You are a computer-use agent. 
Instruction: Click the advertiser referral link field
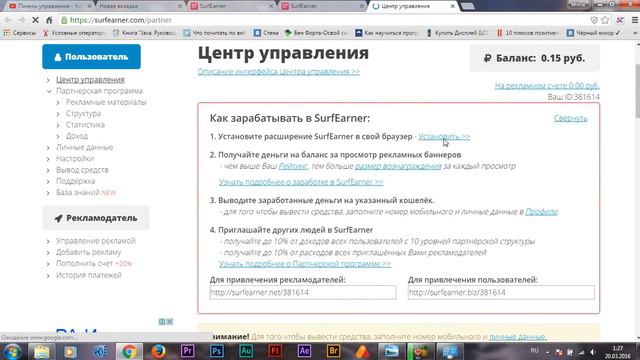[303, 292]
